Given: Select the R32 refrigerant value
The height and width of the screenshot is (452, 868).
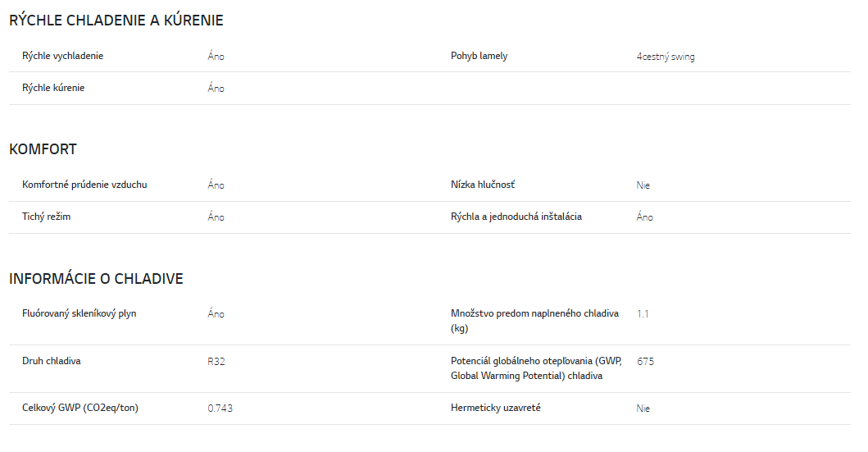Looking at the screenshot, I should (216, 362).
